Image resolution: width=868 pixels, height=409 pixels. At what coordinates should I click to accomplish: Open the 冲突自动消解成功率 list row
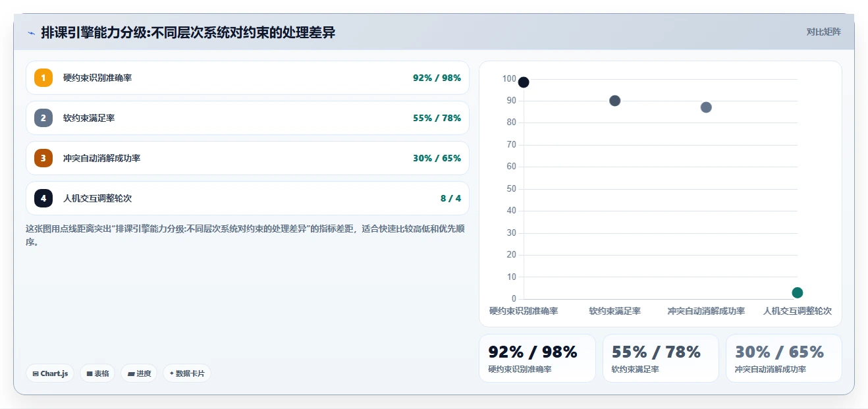click(x=248, y=158)
